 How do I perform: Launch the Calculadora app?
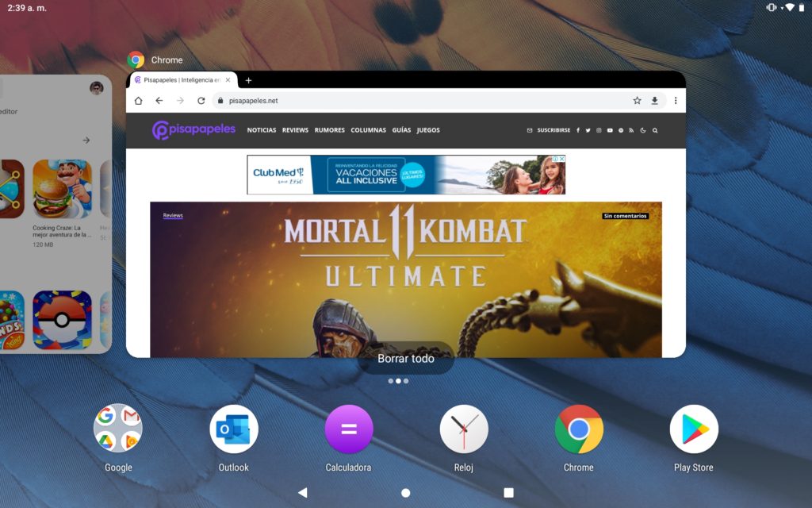click(x=348, y=429)
